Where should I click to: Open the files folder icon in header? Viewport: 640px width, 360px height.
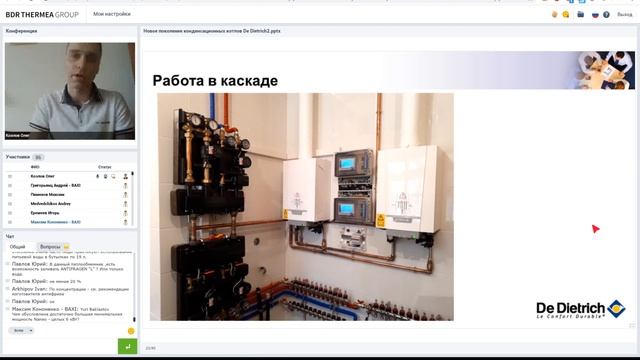pos(580,14)
